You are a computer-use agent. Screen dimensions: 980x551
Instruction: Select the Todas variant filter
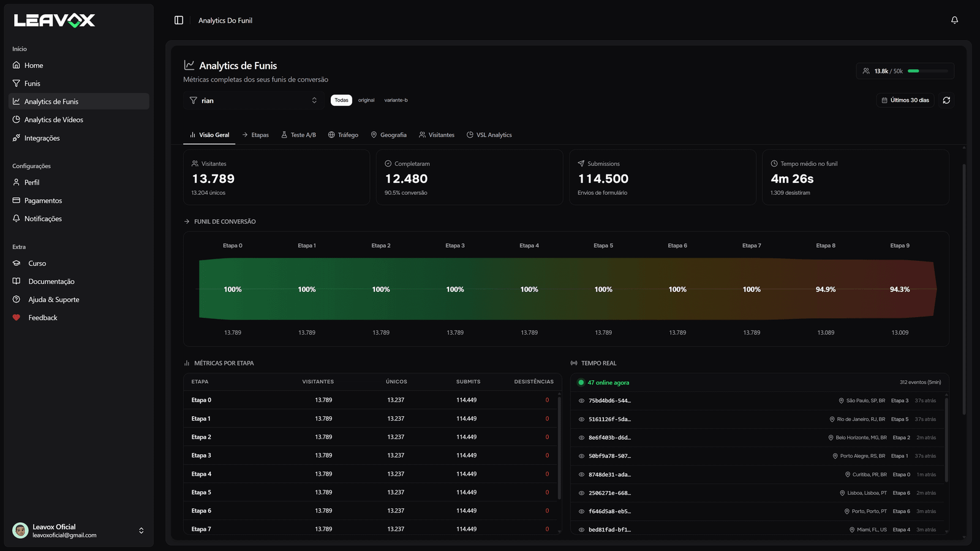341,100
